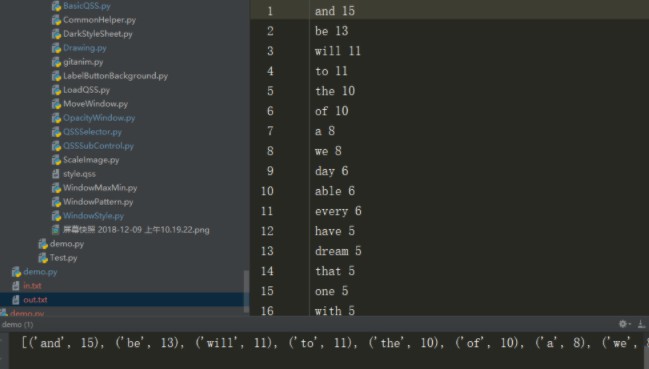Open WindowMaxMin.py file

100,188
